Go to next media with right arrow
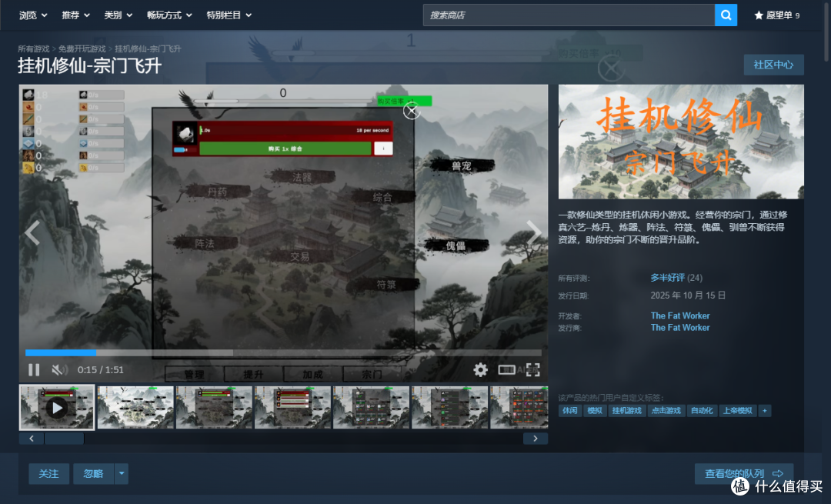 coord(534,232)
